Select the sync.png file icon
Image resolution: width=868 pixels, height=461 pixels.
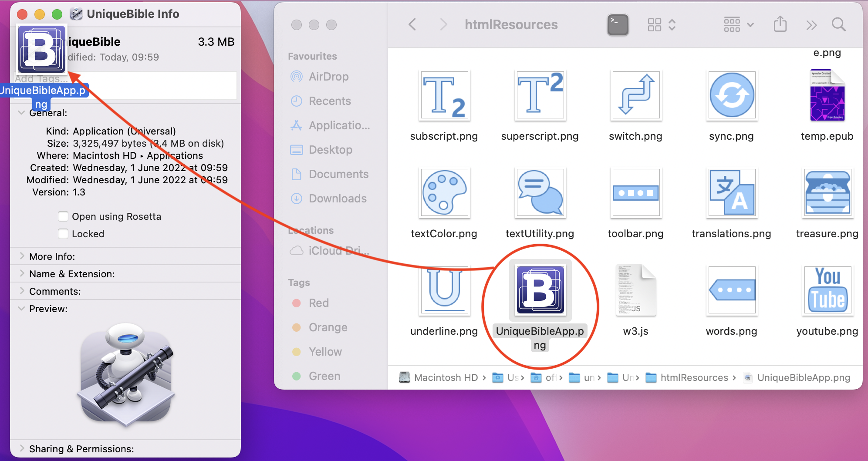click(x=732, y=96)
